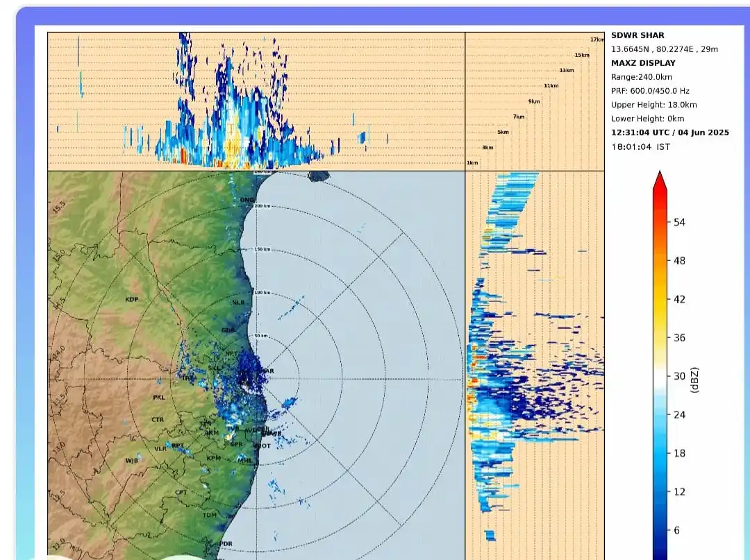Click the 36 dBZ scale value

click(x=679, y=338)
